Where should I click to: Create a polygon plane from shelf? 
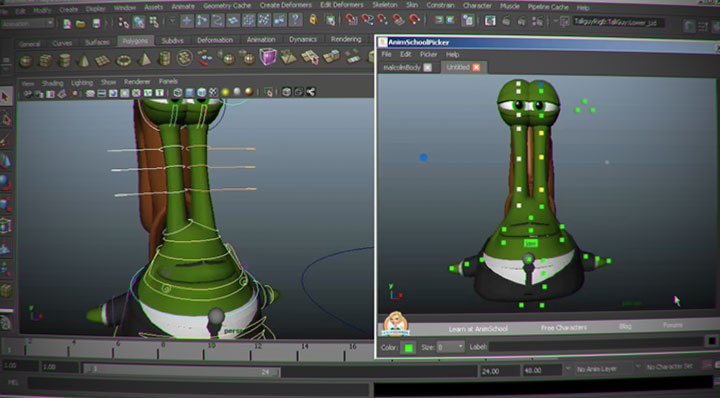(x=102, y=60)
